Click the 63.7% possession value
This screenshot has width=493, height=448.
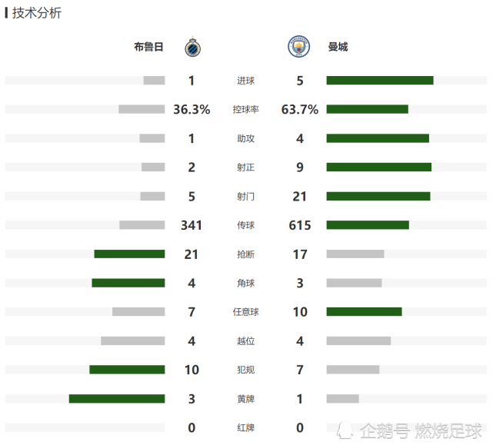pyautogui.click(x=300, y=110)
